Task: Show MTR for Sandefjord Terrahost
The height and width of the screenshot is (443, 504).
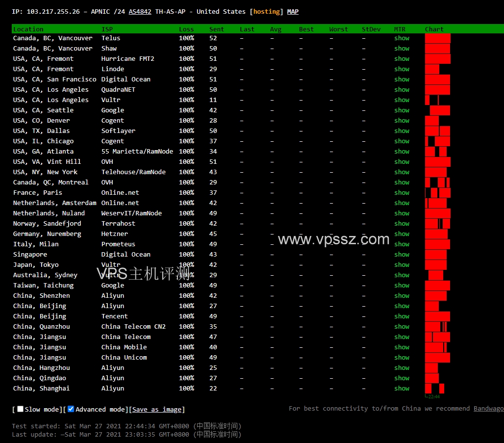Action: (x=402, y=223)
